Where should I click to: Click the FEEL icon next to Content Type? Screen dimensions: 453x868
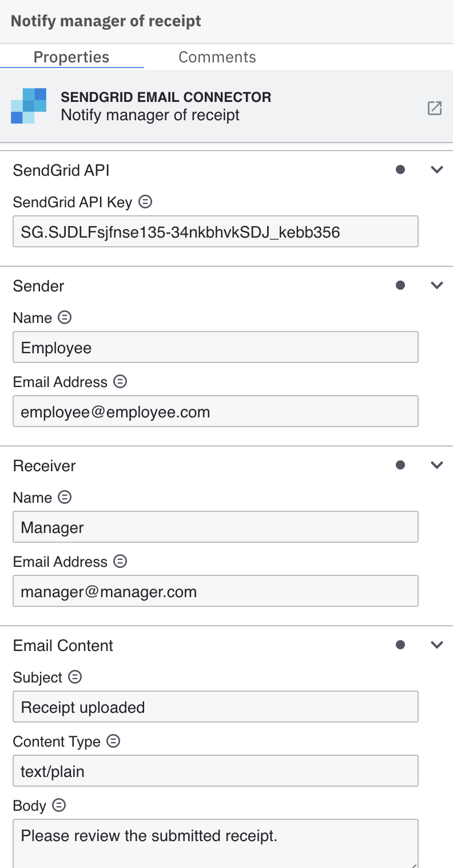(113, 741)
